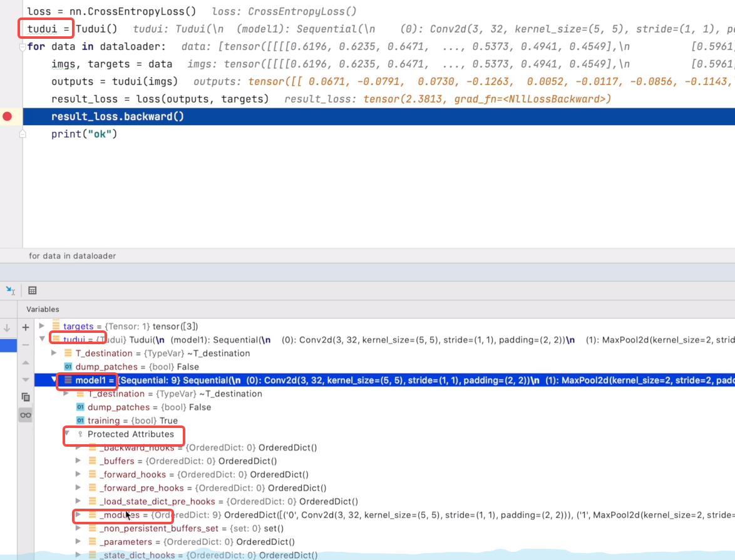Click the Run to Cursor icon
The width and height of the screenshot is (735, 560).
point(10,290)
